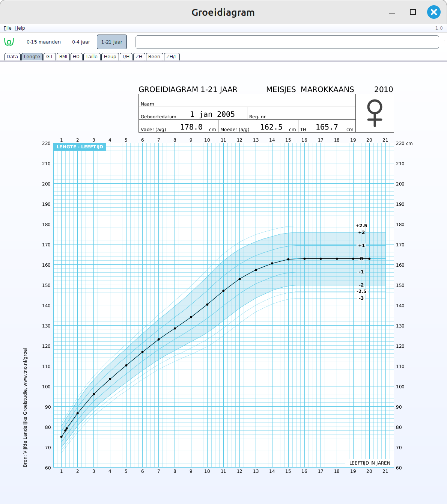This screenshot has height=504, width=447.
Task: Open the Help menu
Action: coord(20,28)
